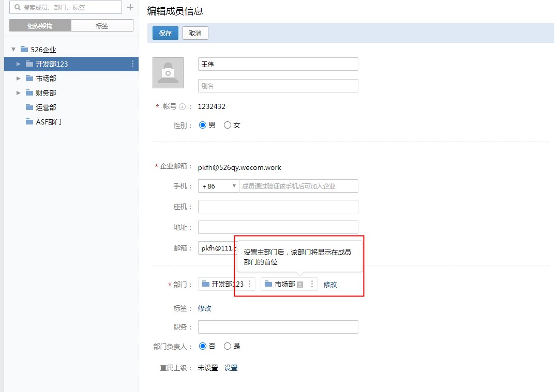This screenshot has height=392, width=559.
Task: Switch to the 组织架构 tab
Action: click(x=40, y=26)
